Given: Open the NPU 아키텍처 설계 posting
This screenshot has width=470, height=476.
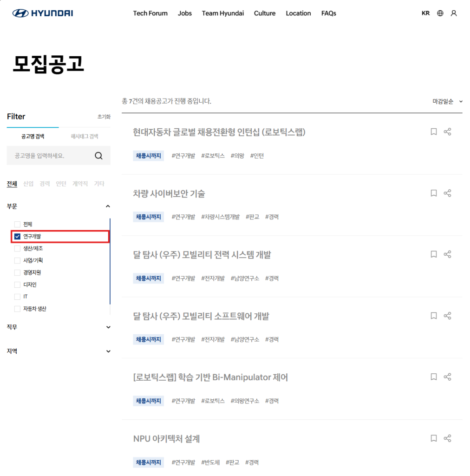Looking at the screenshot, I should coord(166,439).
